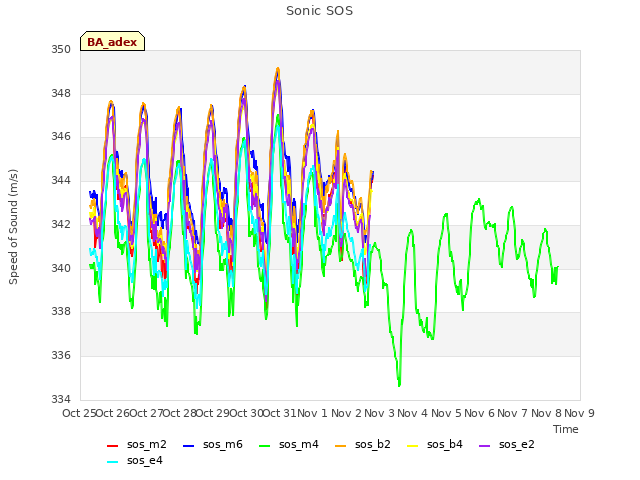Click the Nov 5 x-axis date label
The height and width of the screenshot is (480, 640).
coord(446,413)
